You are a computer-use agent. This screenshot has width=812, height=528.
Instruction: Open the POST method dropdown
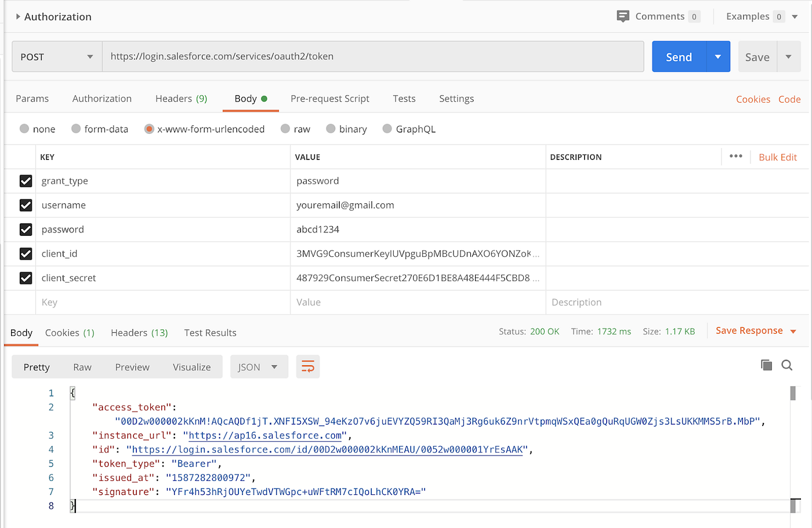pyautogui.click(x=57, y=57)
